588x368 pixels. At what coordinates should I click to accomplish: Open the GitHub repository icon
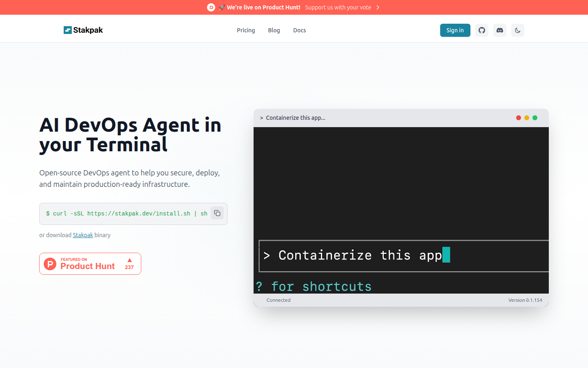[x=482, y=30]
